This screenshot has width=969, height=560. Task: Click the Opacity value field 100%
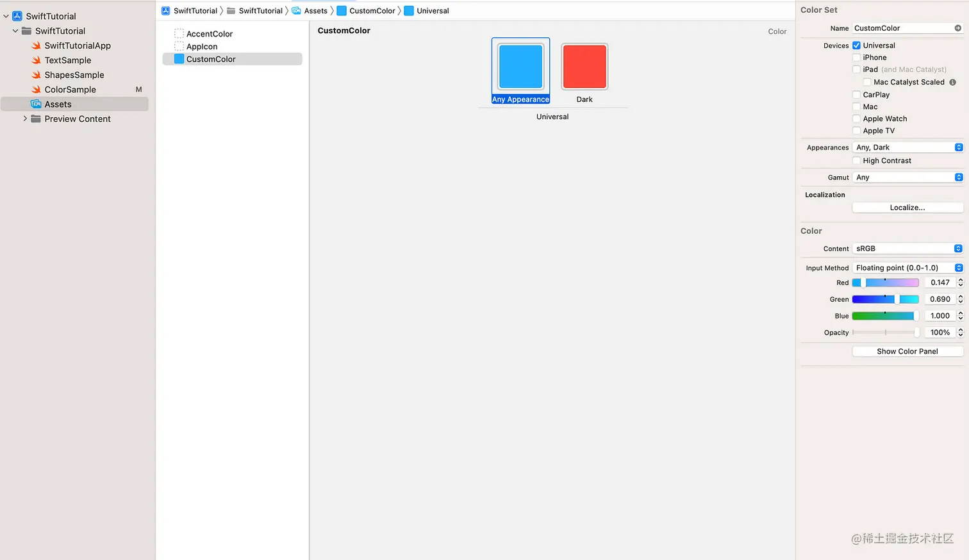pos(940,333)
